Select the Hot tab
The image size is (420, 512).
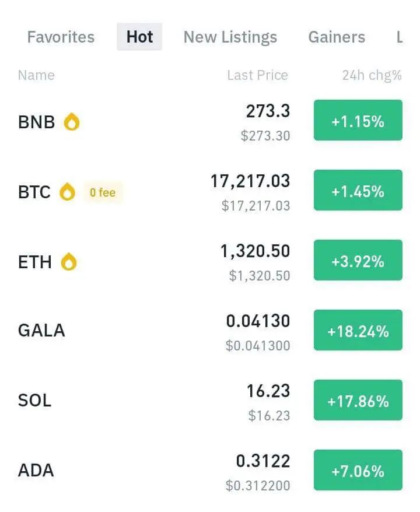tap(139, 37)
